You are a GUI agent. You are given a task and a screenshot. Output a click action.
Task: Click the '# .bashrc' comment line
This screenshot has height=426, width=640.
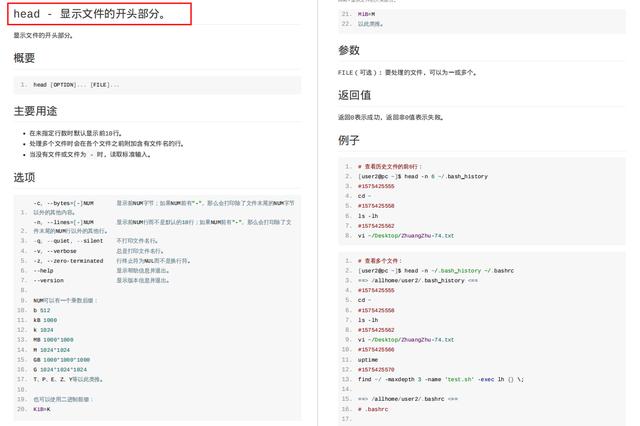(373, 409)
